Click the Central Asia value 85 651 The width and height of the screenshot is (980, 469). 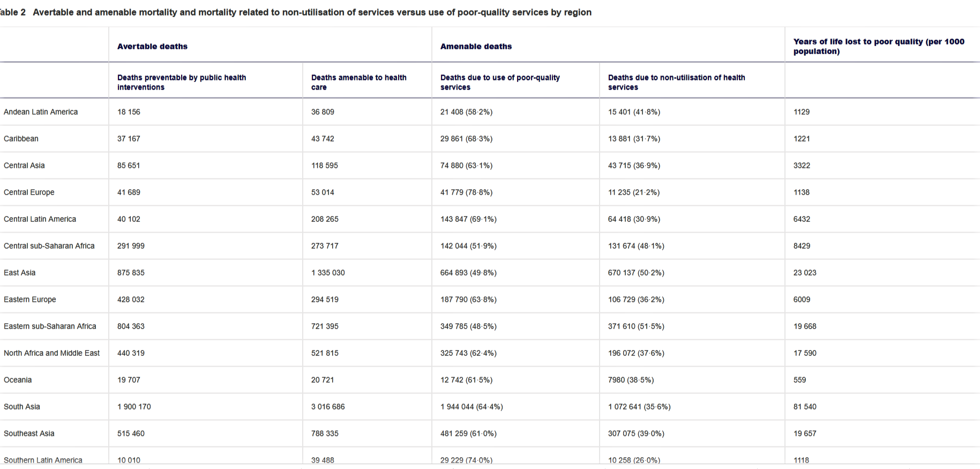pos(129,166)
